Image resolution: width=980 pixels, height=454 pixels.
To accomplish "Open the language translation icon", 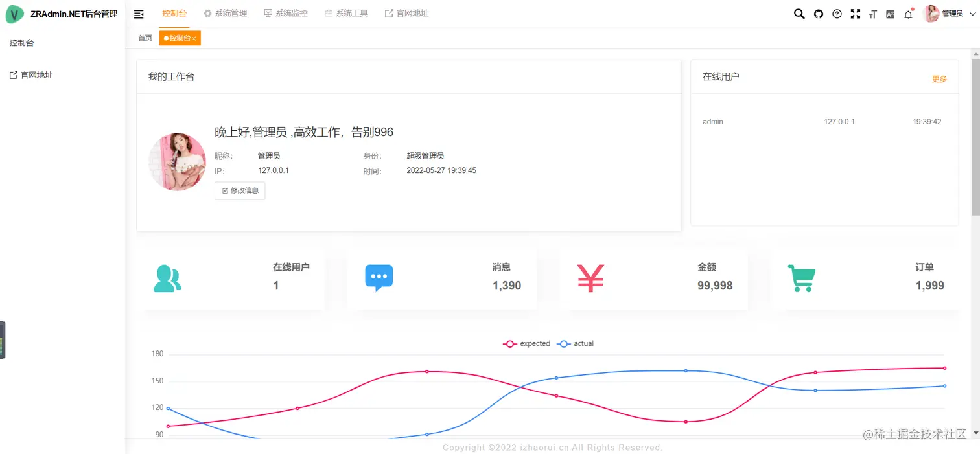I will 891,14.
